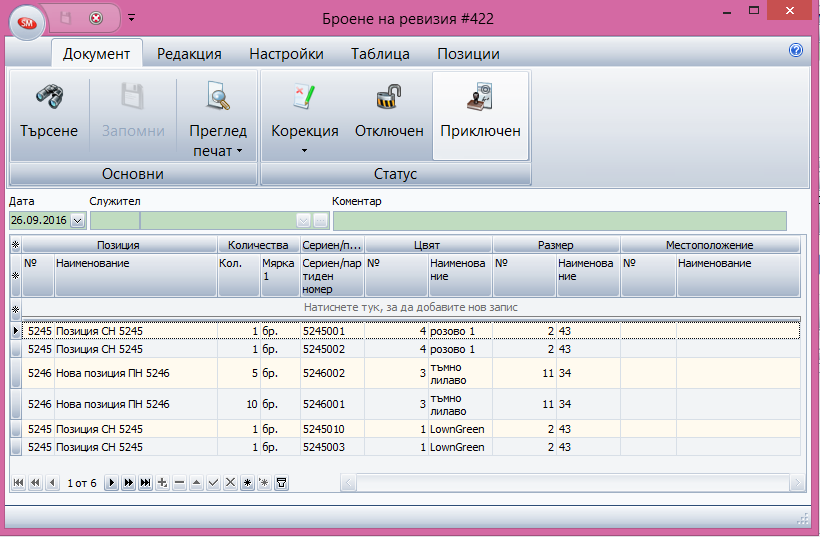820x537 pixels.
Task: Click the Позиция band header
Action: (119, 245)
